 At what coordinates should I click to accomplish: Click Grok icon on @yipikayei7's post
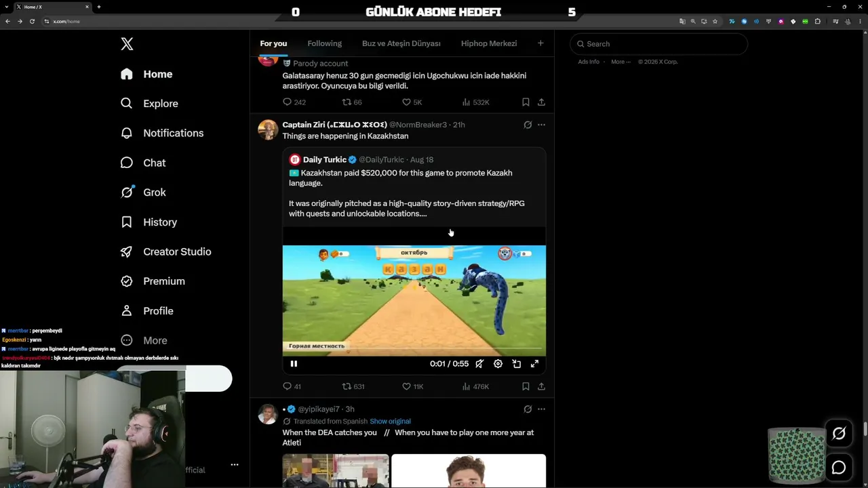click(x=528, y=409)
